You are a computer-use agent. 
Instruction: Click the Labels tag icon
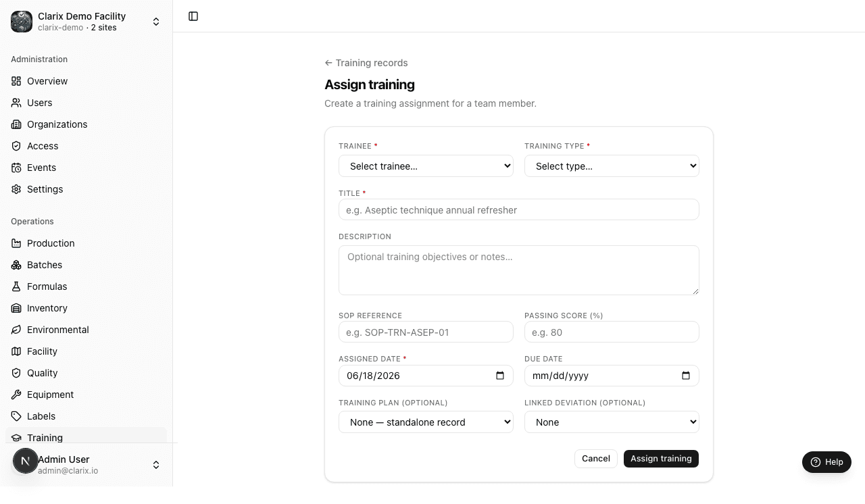click(16, 416)
